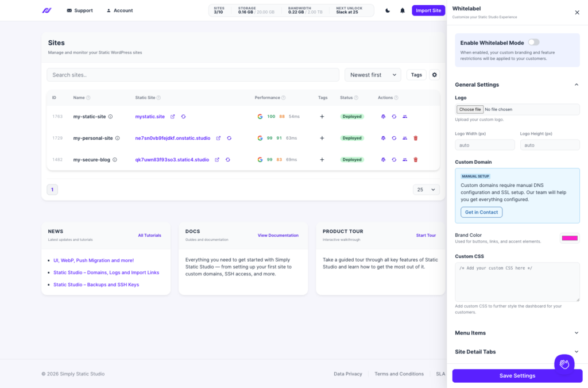Open Terms and Conditions footer link

coord(399,374)
